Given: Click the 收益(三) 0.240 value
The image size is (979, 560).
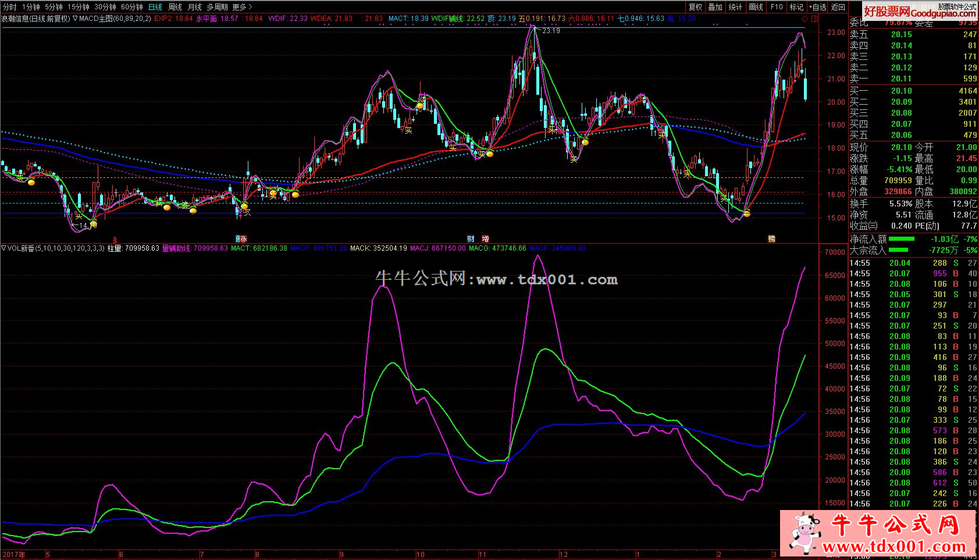Looking at the screenshot, I should (x=902, y=226).
